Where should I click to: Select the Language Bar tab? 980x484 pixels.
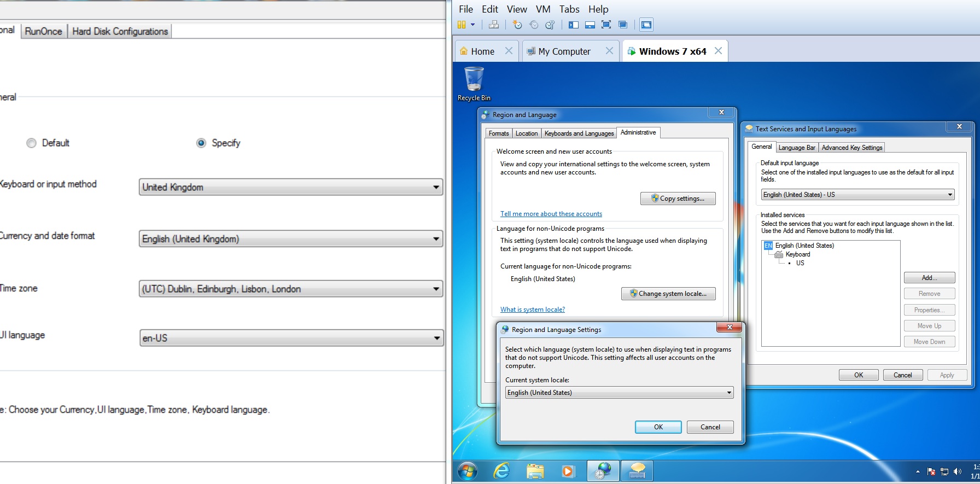[x=797, y=148]
